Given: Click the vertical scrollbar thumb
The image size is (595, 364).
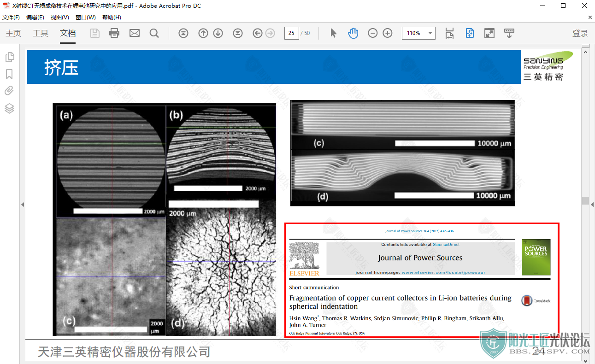Looking at the screenshot, I should tap(585, 200).
